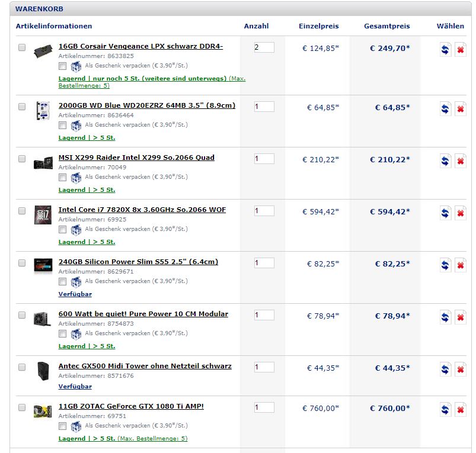Remove be quiet! Pure Power 10 from cart
476x453 pixels.
[460, 317]
